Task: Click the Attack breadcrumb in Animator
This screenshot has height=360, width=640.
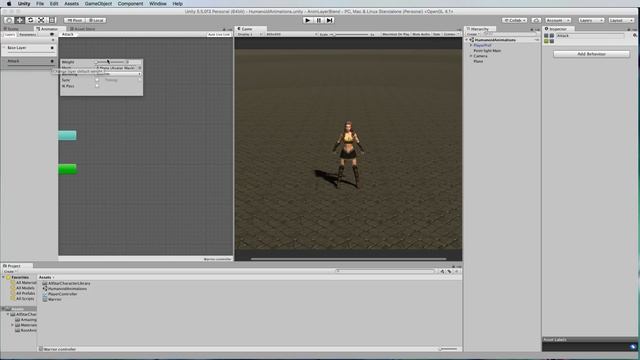Action: click(68, 35)
